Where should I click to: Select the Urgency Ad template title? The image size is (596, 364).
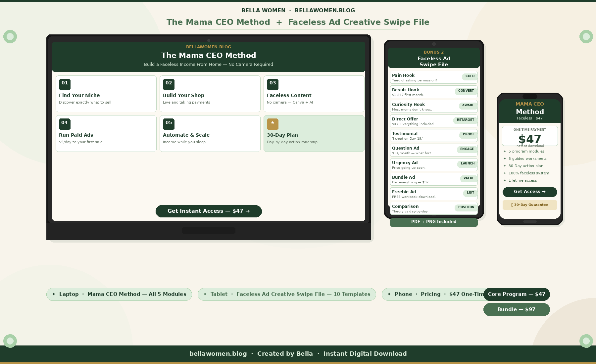click(x=405, y=163)
